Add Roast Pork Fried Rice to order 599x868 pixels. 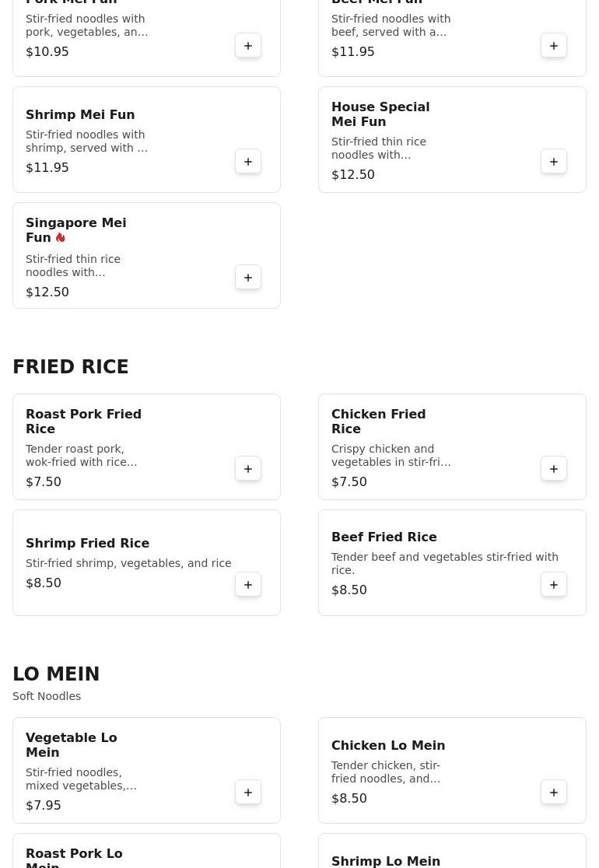(x=248, y=468)
